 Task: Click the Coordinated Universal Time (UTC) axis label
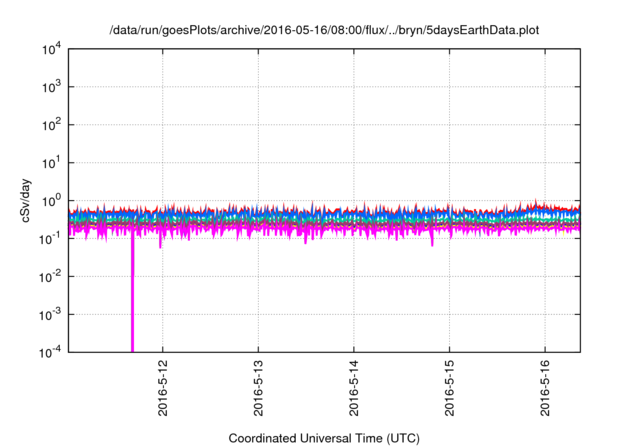coord(324,438)
